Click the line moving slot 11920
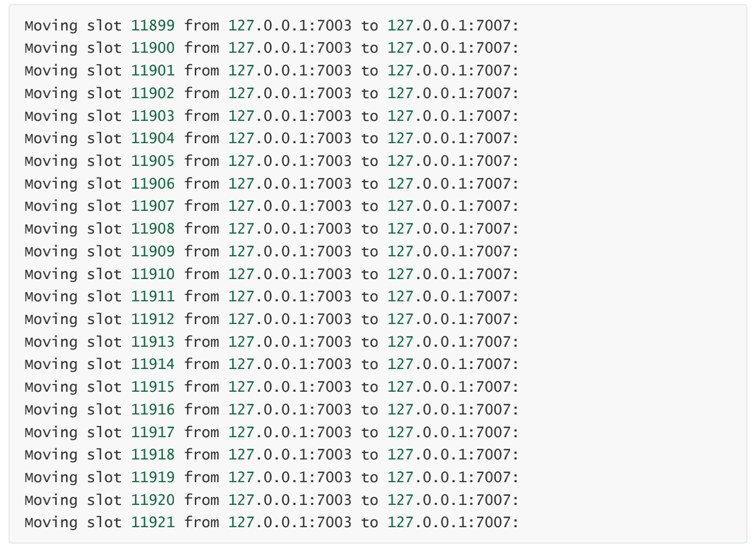The height and width of the screenshot is (549, 756). click(272, 500)
